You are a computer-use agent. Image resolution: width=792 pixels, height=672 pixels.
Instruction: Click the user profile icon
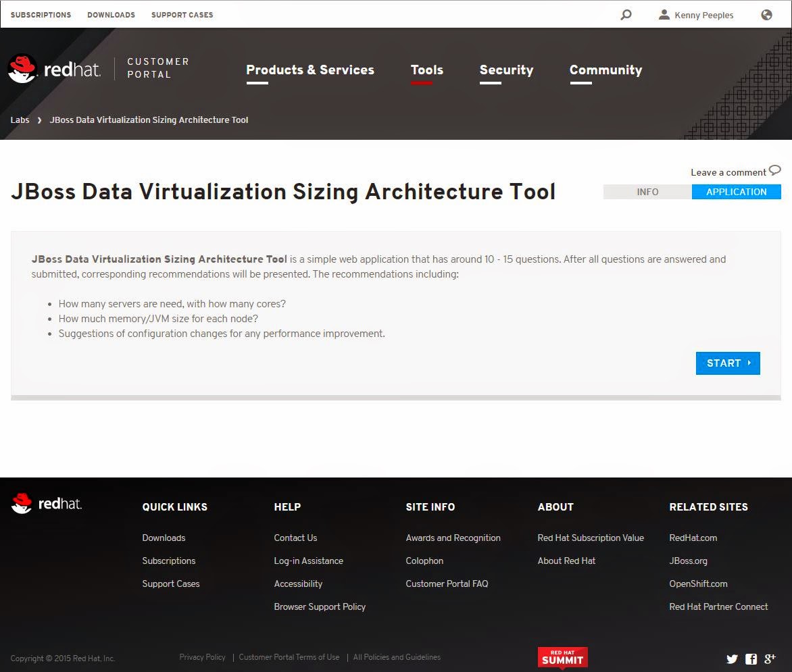coord(664,15)
